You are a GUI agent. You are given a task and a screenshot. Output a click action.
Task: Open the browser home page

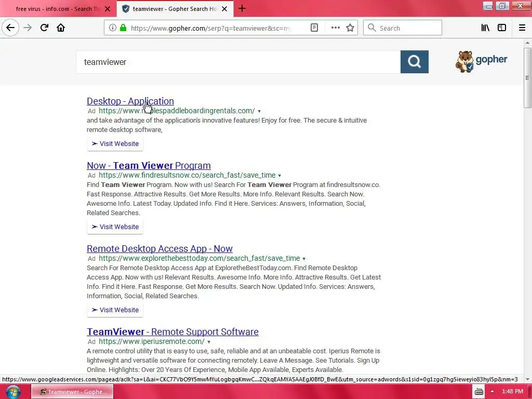(61, 28)
